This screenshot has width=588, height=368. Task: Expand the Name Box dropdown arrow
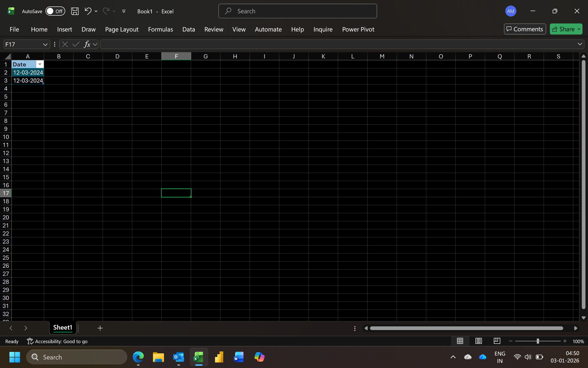tap(45, 44)
